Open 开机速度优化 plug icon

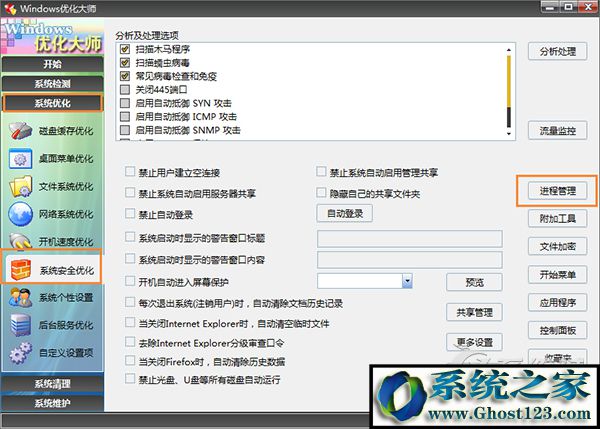click(x=20, y=241)
